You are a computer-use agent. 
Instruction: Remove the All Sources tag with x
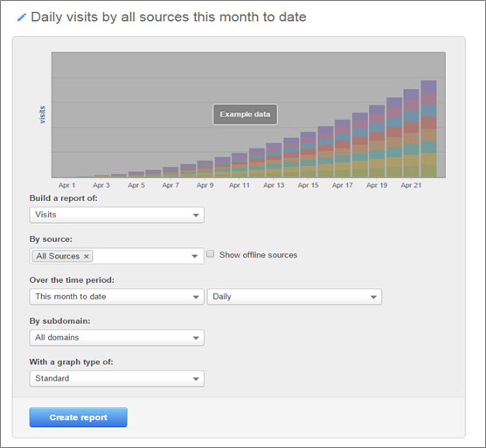87,257
